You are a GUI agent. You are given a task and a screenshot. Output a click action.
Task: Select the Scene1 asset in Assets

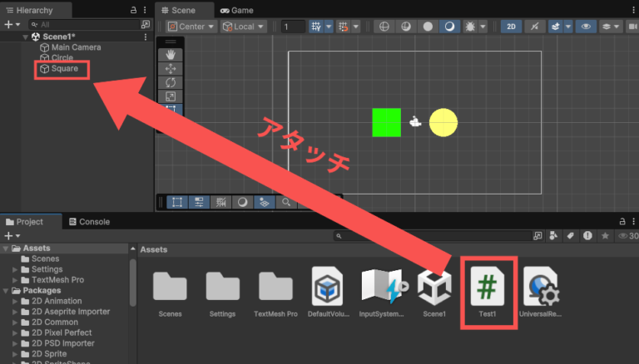tap(434, 292)
